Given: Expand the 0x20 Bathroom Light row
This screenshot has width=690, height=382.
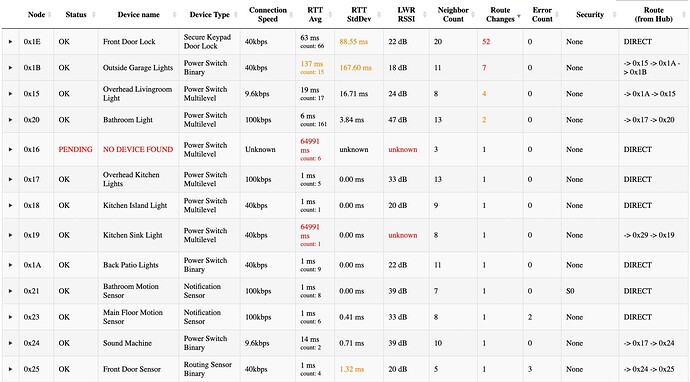Looking at the screenshot, I should pos(11,120).
